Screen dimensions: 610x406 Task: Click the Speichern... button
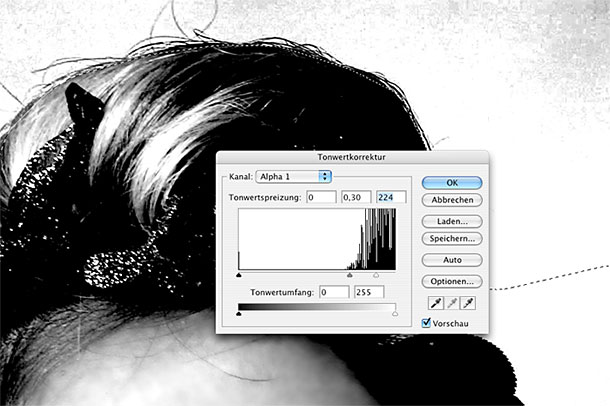452,238
